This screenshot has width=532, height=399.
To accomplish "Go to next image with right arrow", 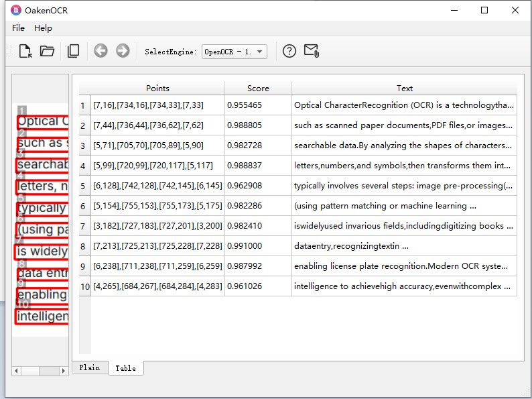I will (x=123, y=51).
